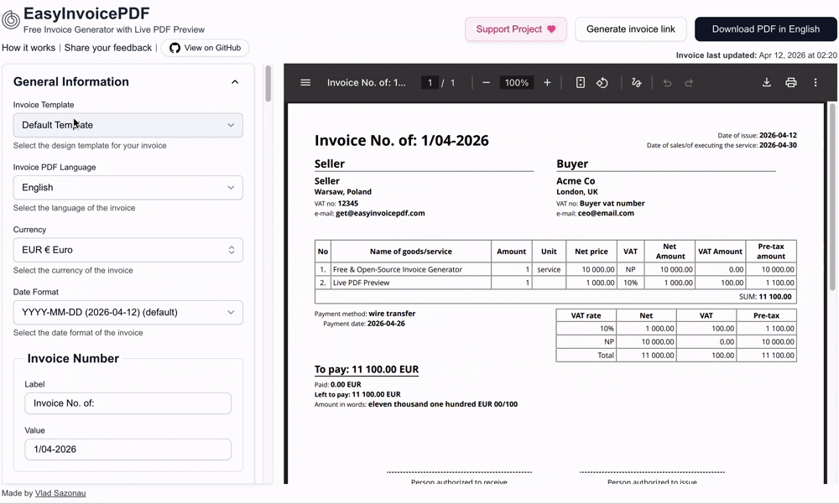839x504 pixels.
Task: Click buyer name 'Acme Co'
Action: tap(576, 181)
